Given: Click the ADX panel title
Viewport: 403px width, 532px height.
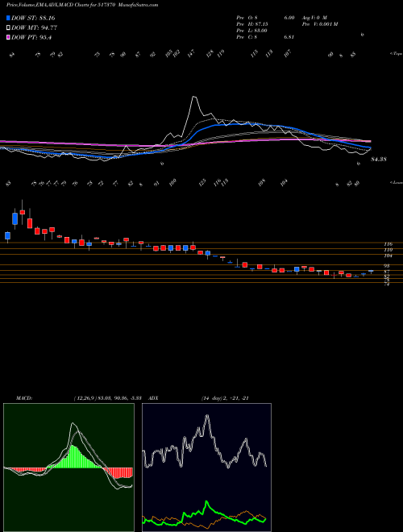Looking at the screenshot, I should tap(153, 398).
